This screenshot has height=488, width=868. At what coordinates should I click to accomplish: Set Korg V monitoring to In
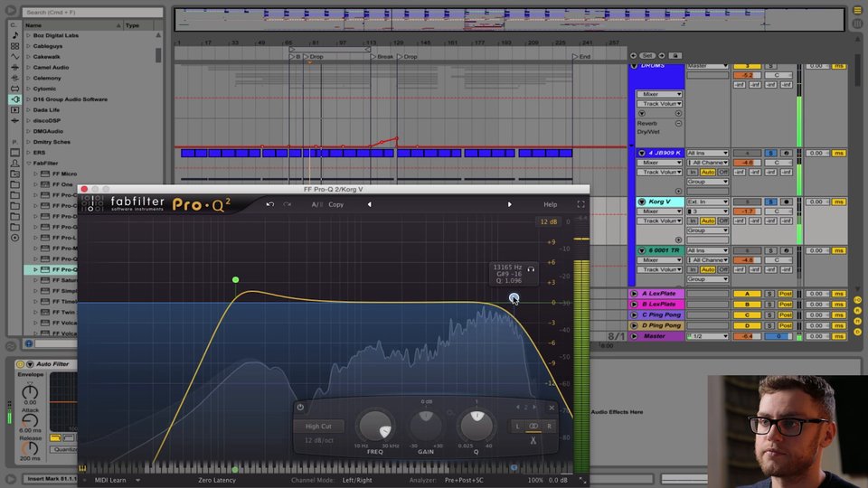coord(693,221)
